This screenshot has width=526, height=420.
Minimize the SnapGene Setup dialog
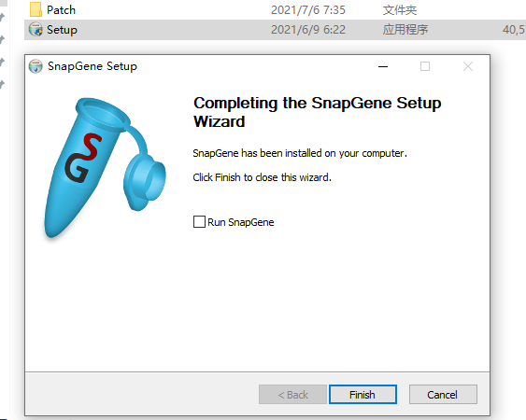383,66
